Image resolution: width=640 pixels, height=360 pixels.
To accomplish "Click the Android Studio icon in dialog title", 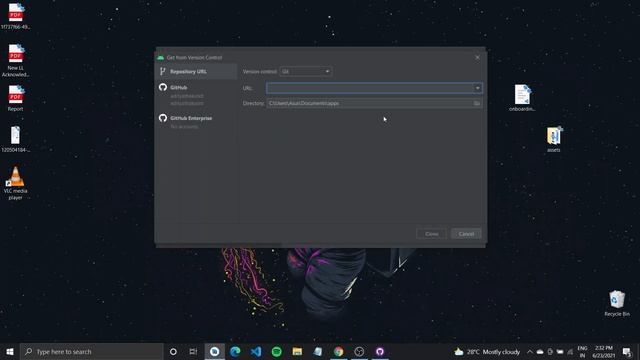I will 161,58.
